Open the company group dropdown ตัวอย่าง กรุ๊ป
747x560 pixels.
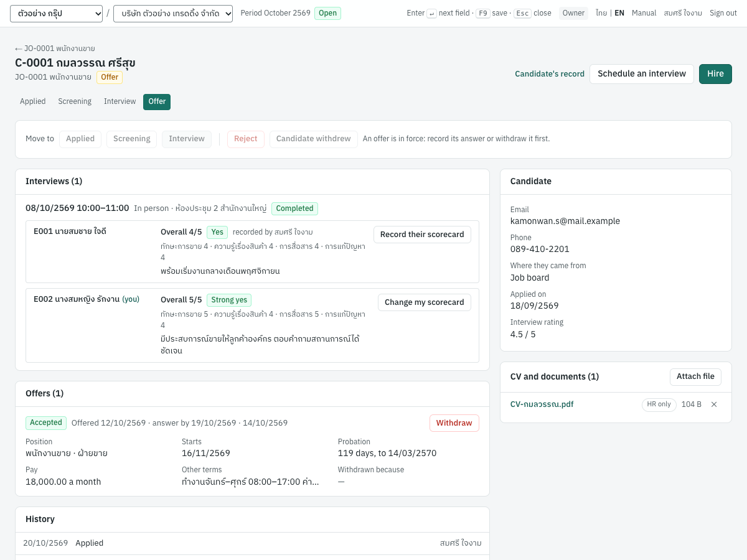[x=56, y=14]
